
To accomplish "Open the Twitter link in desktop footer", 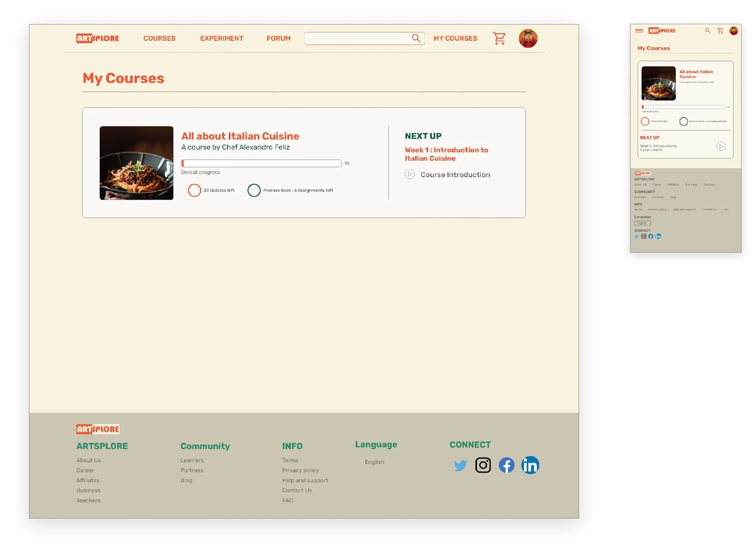I will (460, 465).
